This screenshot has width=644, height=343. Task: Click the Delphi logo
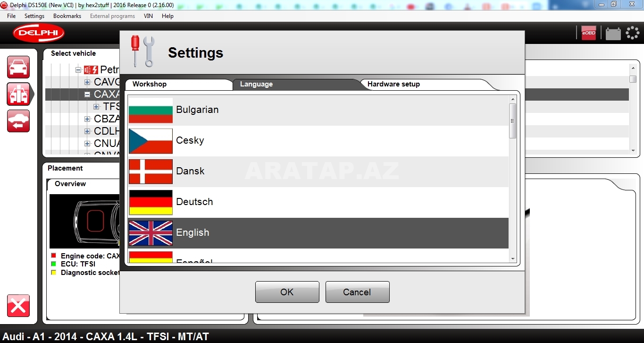39,33
